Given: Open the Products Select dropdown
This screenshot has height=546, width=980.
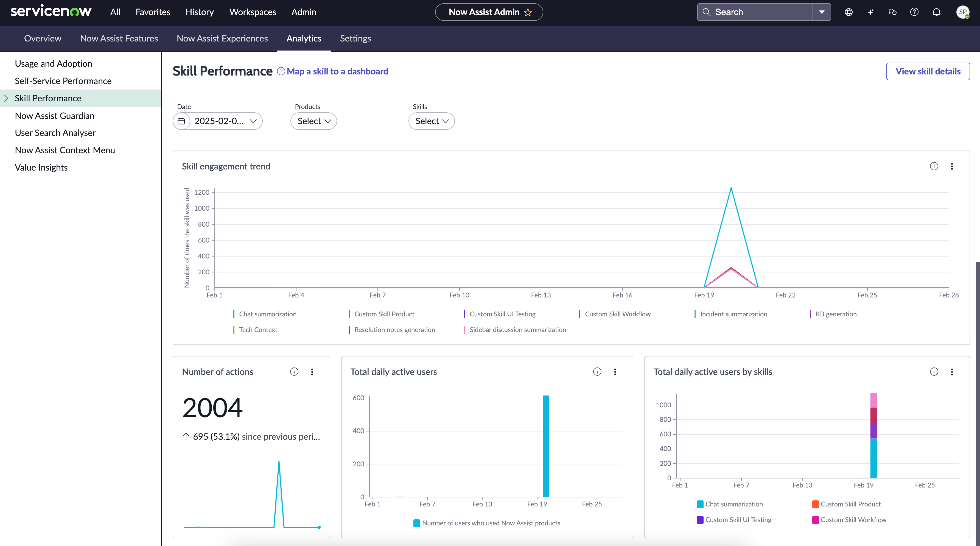Looking at the screenshot, I should click(313, 121).
